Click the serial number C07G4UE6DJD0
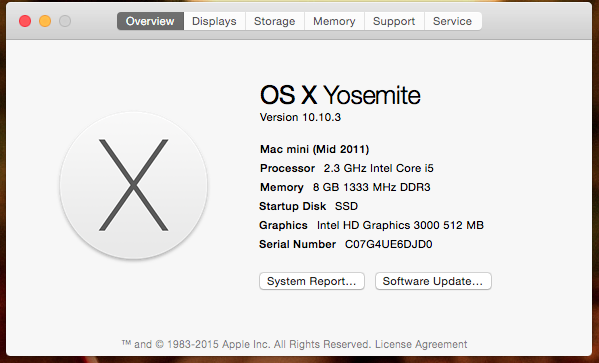 coord(389,244)
